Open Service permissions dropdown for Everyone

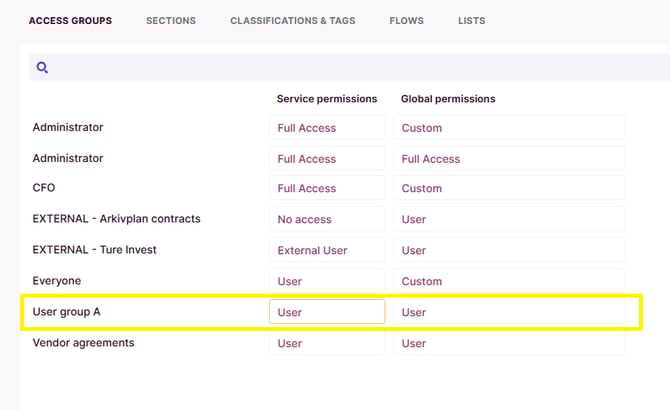pyautogui.click(x=327, y=281)
